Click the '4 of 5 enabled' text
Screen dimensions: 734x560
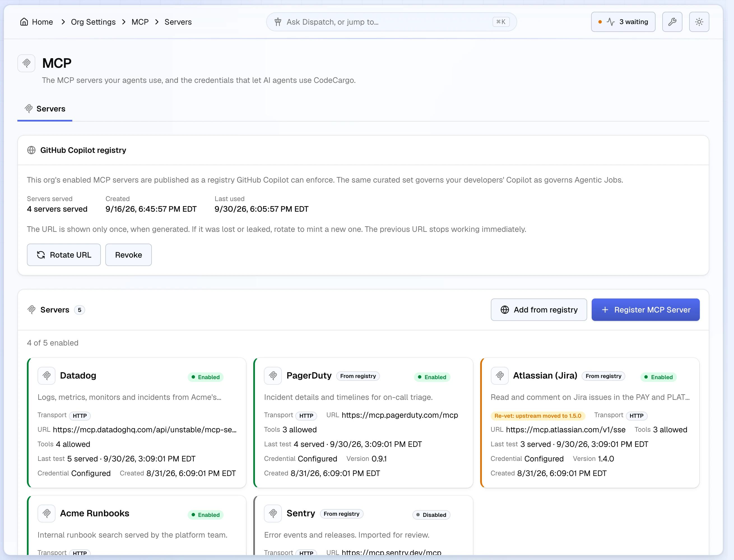click(x=53, y=343)
